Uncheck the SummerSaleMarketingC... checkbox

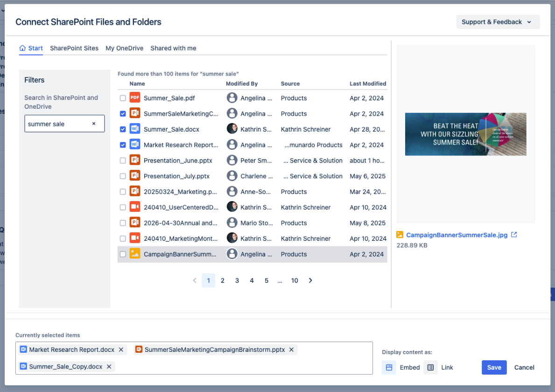click(x=123, y=113)
